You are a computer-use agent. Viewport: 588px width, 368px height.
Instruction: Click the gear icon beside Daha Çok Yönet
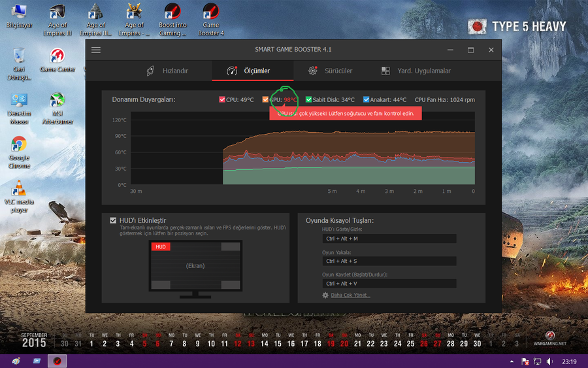[x=325, y=295]
